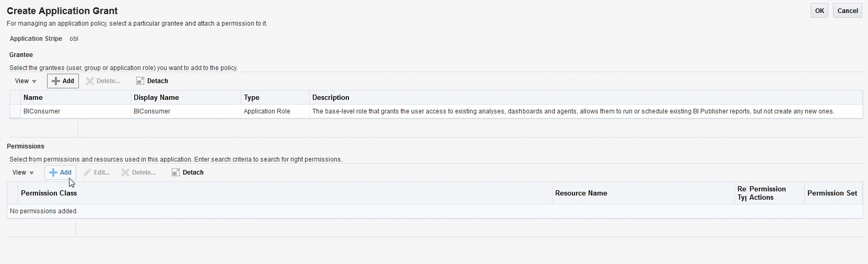Click the Display Name column header
The height and width of the screenshot is (264, 868).
tap(156, 98)
